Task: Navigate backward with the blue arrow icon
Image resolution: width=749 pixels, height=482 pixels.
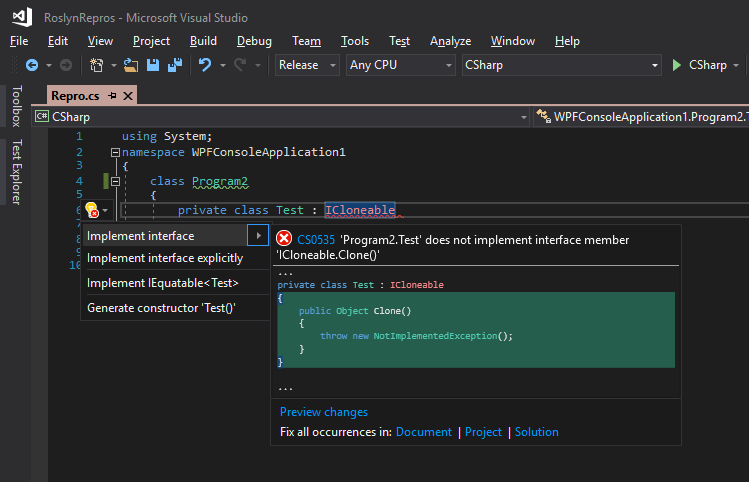Action: click(32, 65)
